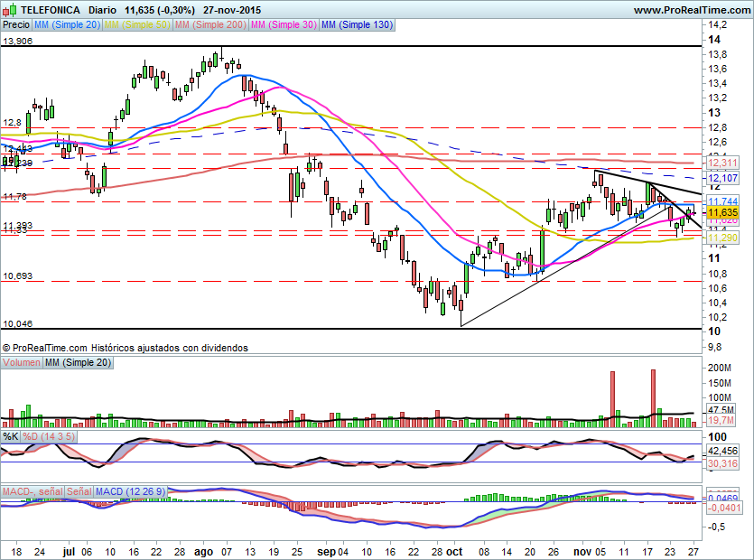Click the 27 date label on time axis
The width and height of the screenshot is (754, 560).
(693, 552)
